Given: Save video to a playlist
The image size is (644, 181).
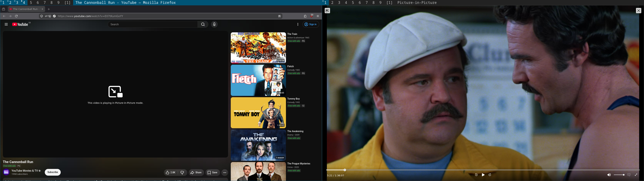Looking at the screenshot, I should 213,172.
